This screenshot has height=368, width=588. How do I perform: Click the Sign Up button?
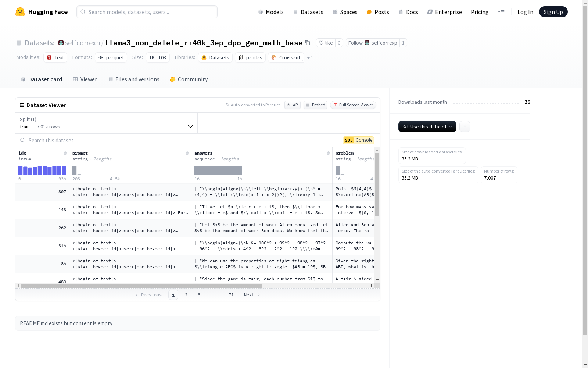(553, 12)
